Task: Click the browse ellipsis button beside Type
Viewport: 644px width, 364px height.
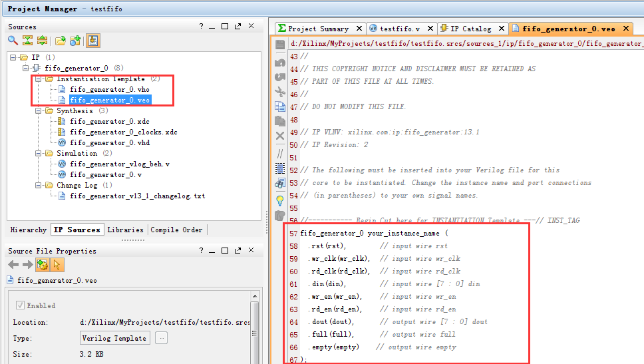Action: point(162,338)
